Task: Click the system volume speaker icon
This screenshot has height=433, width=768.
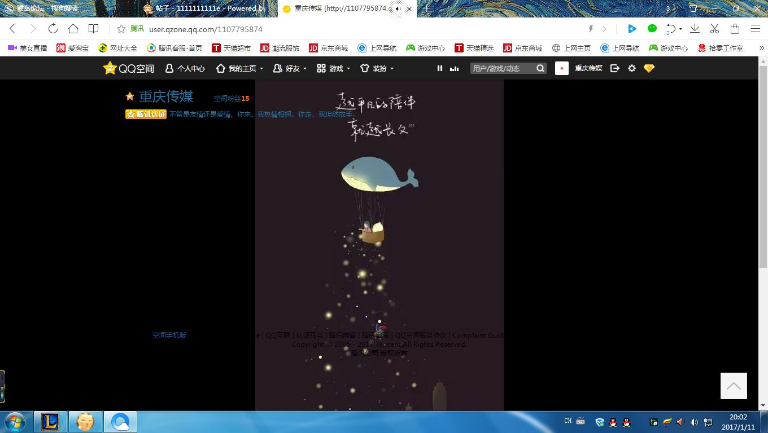Action: (x=695, y=422)
